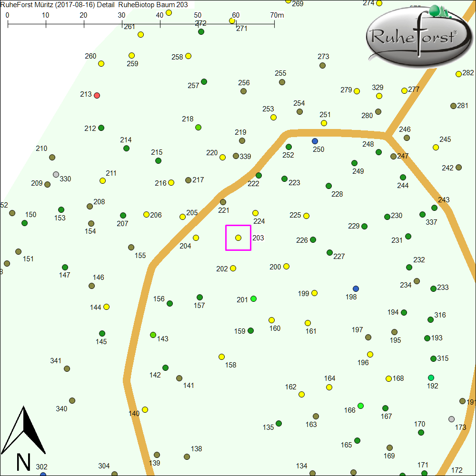The height and width of the screenshot is (476, 476).
Task: Click bright green tree marker 201
Action: click(254, 299)
